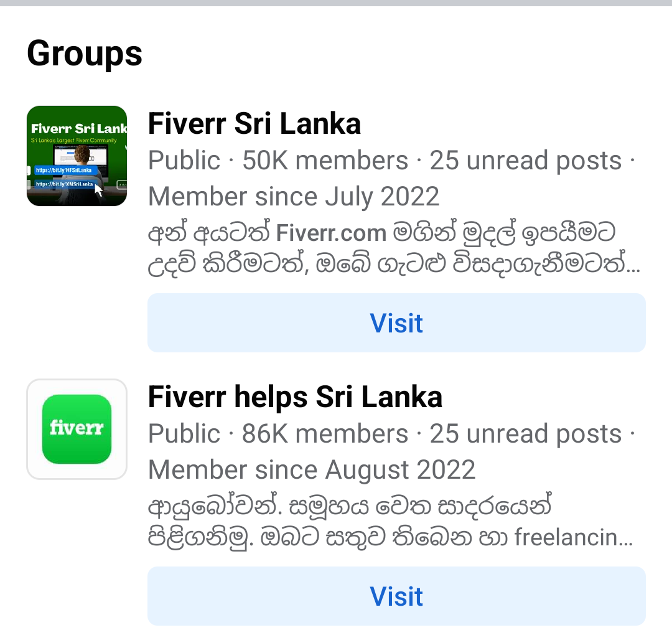Tap the bold Fiverr.com text in the description
672x630 pixels.
coord(331,233)
